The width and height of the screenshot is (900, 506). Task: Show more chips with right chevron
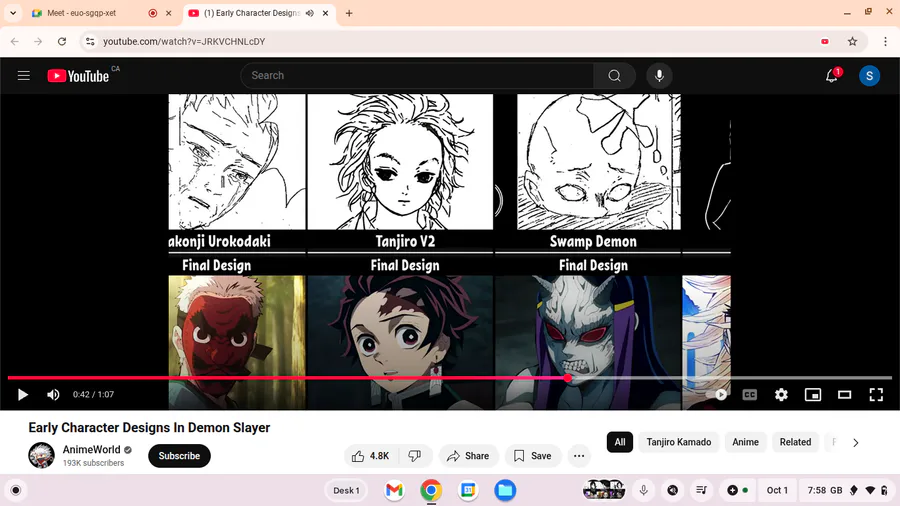point(855,442)
